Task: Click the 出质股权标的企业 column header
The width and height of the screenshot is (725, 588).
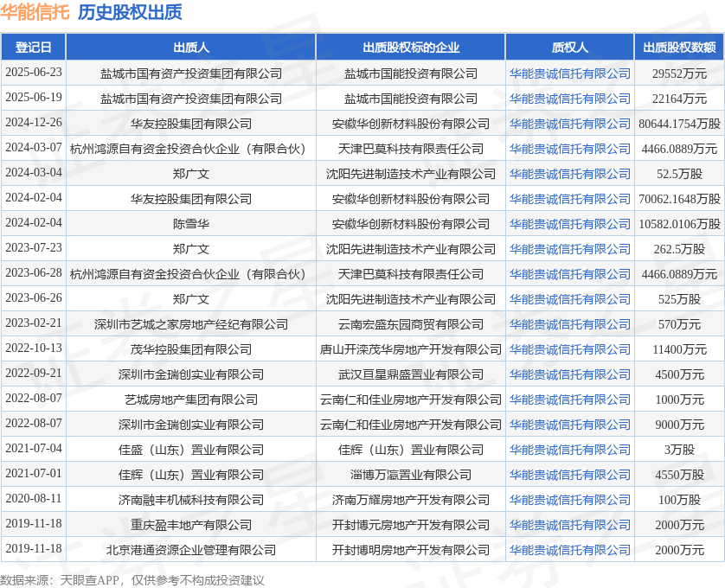Action: tap(411, 48)
